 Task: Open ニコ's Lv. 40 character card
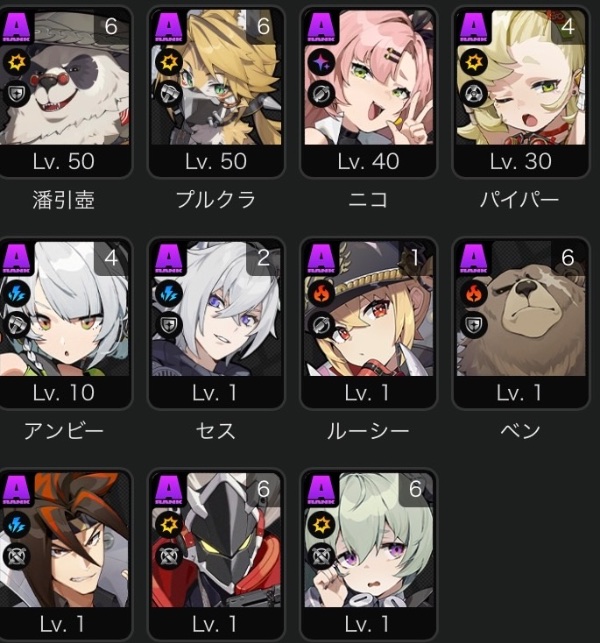pyautogui.click(x=369, y=92)
